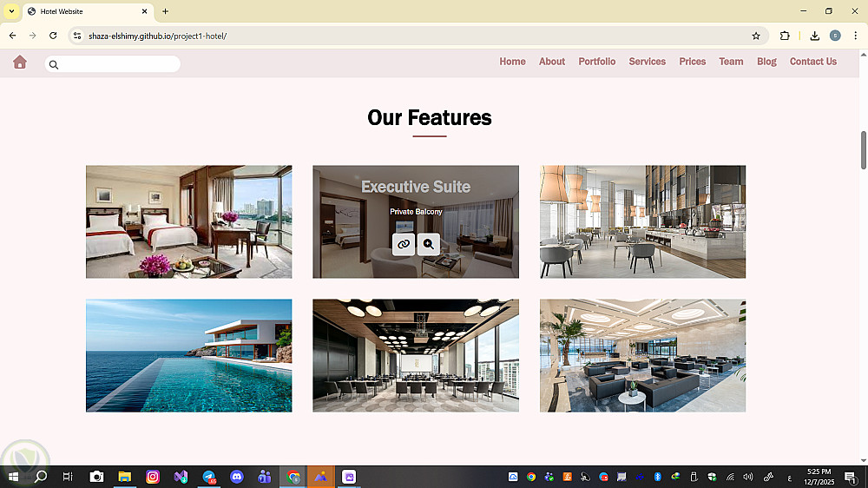Click the address bar URL
Screen dimensions: 868x488
click(x=158, y=36)
